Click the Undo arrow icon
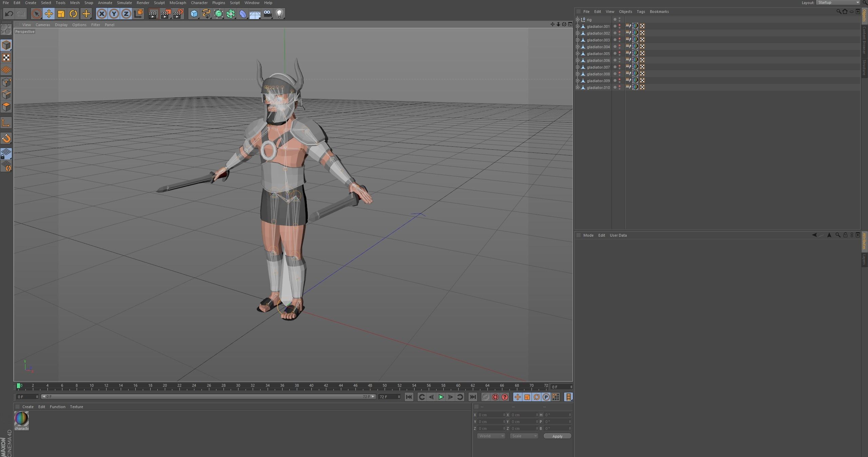The width and height of the screenshot is (868, 457). click(x=9, y=14)
